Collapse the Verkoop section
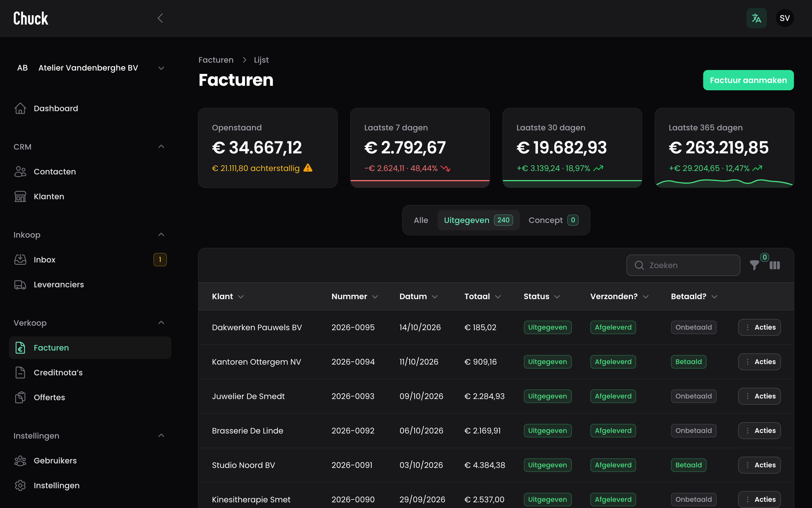 pyautogui.click(x=161, y=323)
